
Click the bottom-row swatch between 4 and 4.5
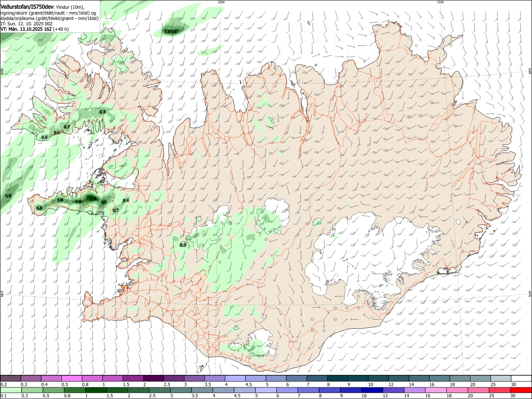[x=224, y=390]
